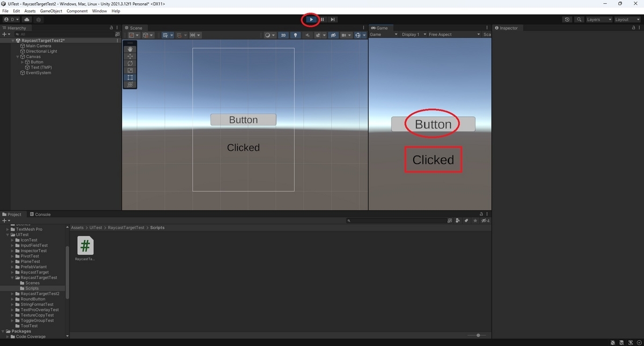Select the Rotate tool in Scene

[130, 63]
